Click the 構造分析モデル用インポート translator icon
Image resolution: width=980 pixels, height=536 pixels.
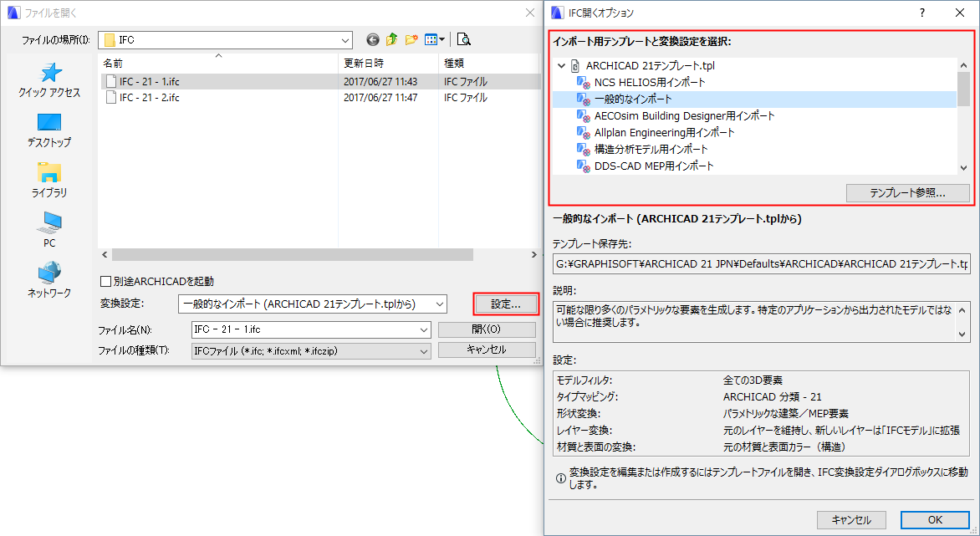[x=583, y=150]
